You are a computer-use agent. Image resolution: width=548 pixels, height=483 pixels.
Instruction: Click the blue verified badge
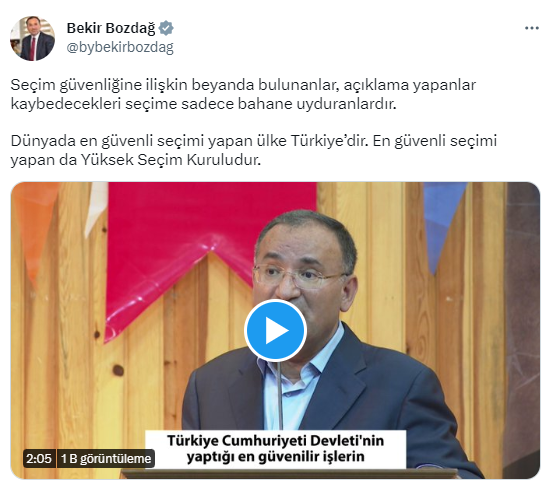coord(166,28)
